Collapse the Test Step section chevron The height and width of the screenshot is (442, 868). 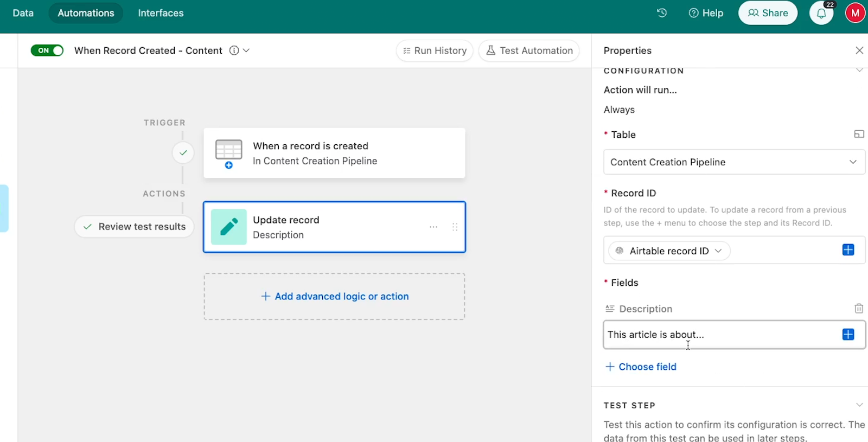click(x=859, y=405)
